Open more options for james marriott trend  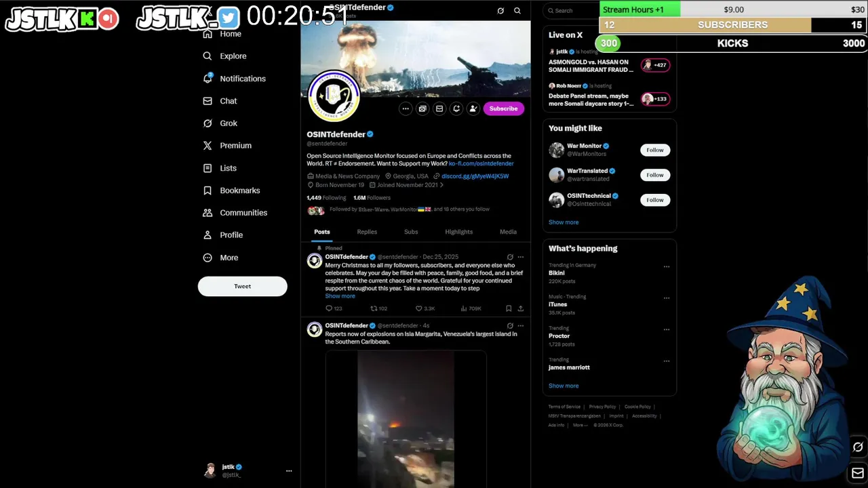[667, 361]
